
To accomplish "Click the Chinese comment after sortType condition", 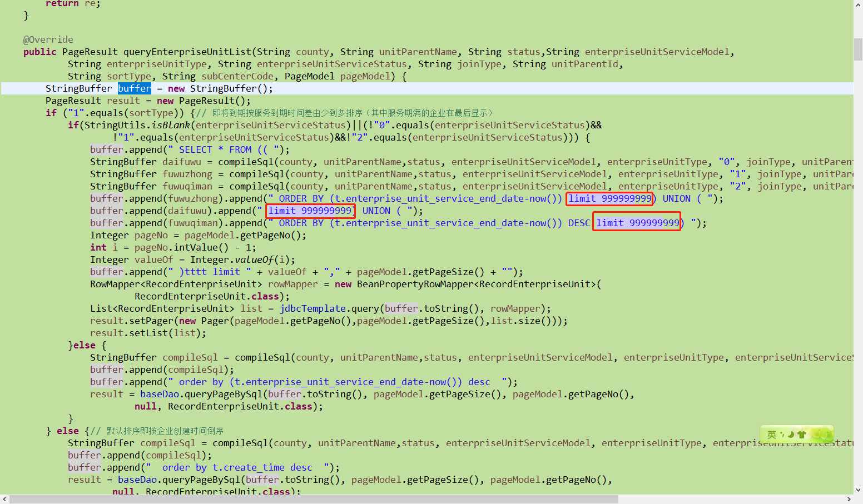I will point(347,113).
